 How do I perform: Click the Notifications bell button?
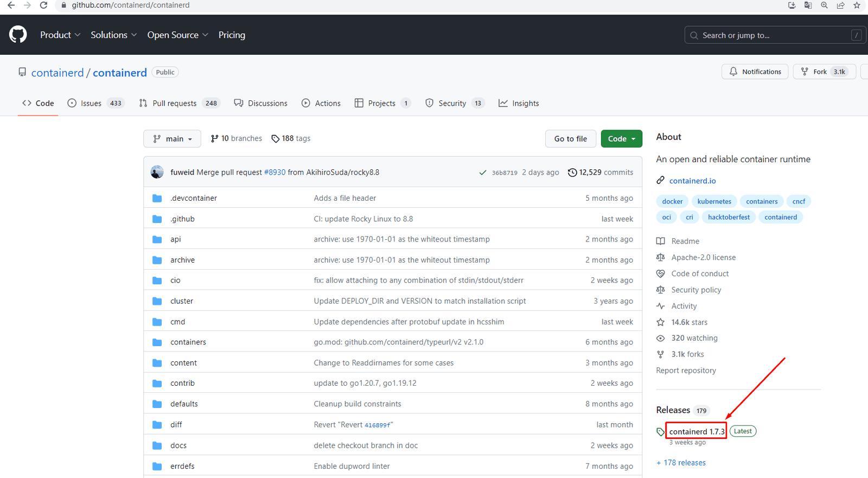point(755,72)
